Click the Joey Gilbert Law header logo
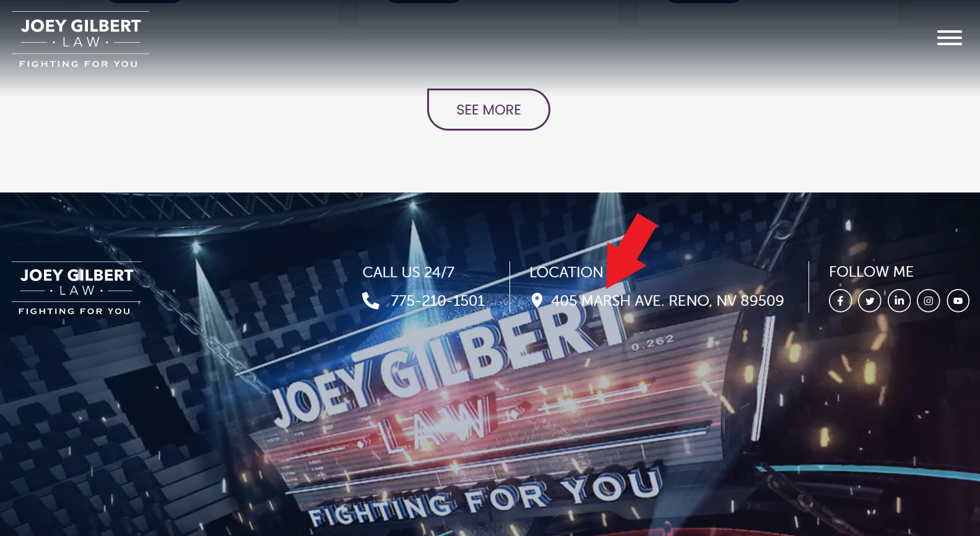Screen dimensions: 980x536 click(80, 40)
